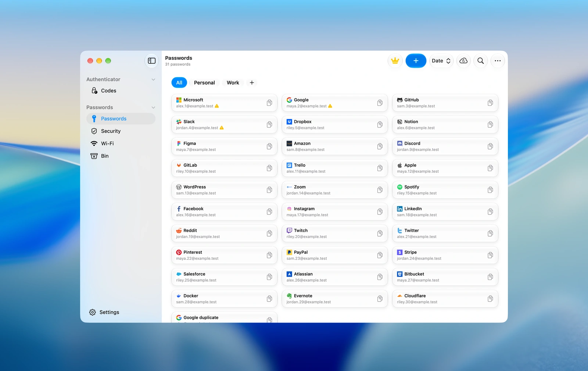Copy the Facebook password
Image resolution: width=588 pixels, height=371 pixels.
pos(269,212)
